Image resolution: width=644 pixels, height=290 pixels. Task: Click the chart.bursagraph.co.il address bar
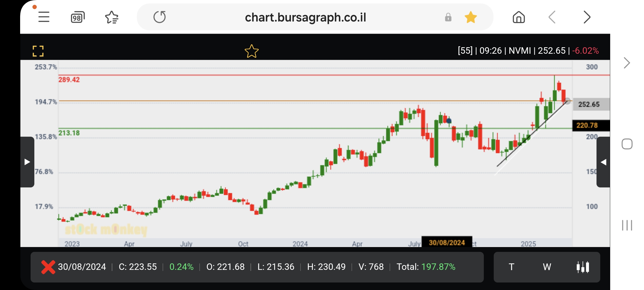305,17
